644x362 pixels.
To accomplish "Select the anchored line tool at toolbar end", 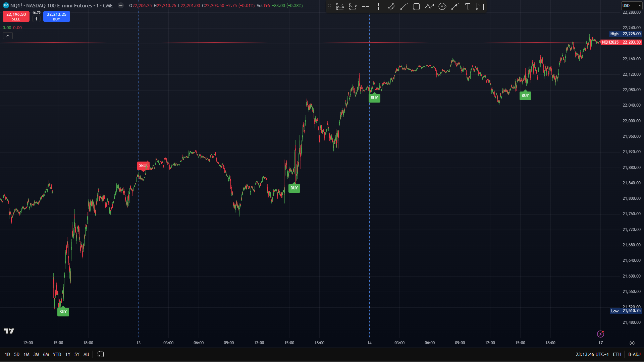I will [483, 6].
